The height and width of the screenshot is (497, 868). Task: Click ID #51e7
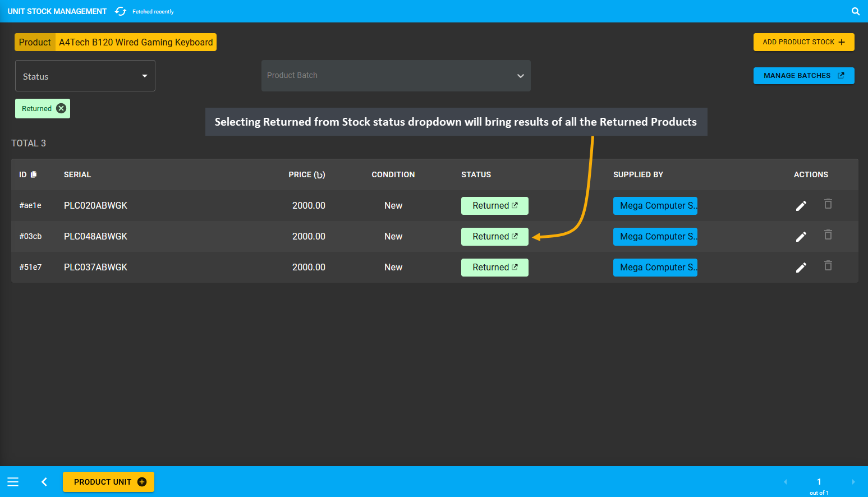click(x=30, y=267)
